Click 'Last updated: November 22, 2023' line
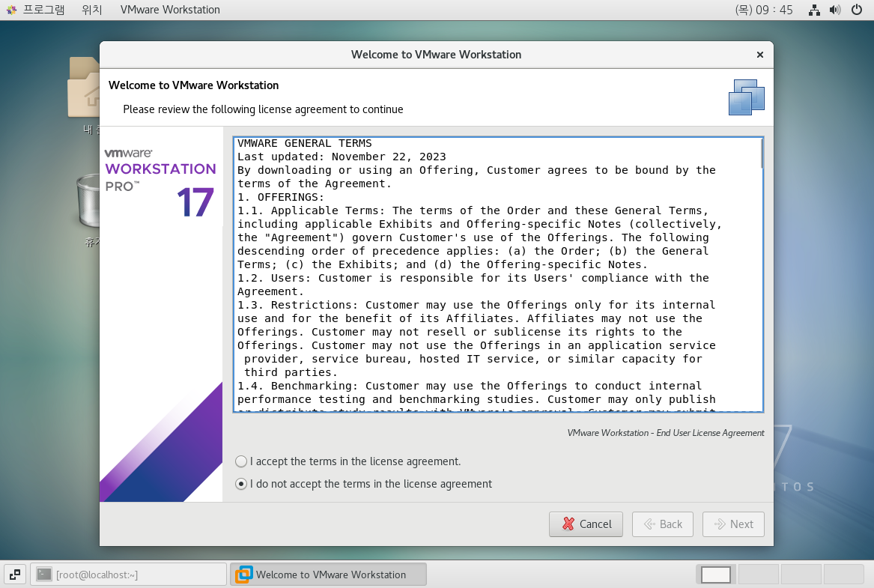 [x=342, y=157]
